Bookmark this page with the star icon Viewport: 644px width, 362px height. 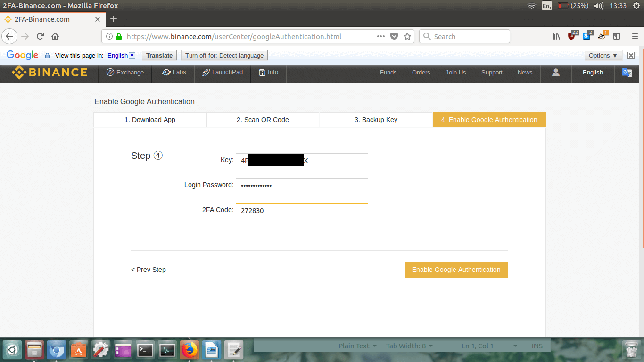point(407,36)
